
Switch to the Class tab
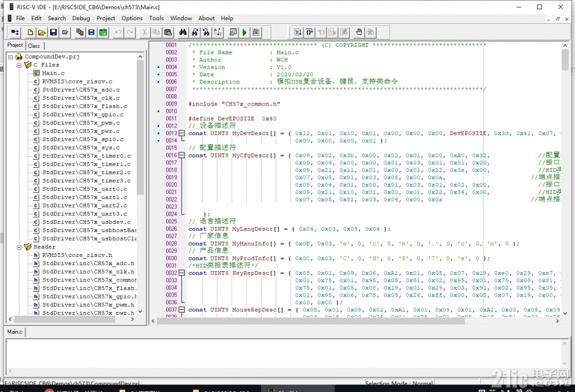pyautogui.click(x=34, y=46)
